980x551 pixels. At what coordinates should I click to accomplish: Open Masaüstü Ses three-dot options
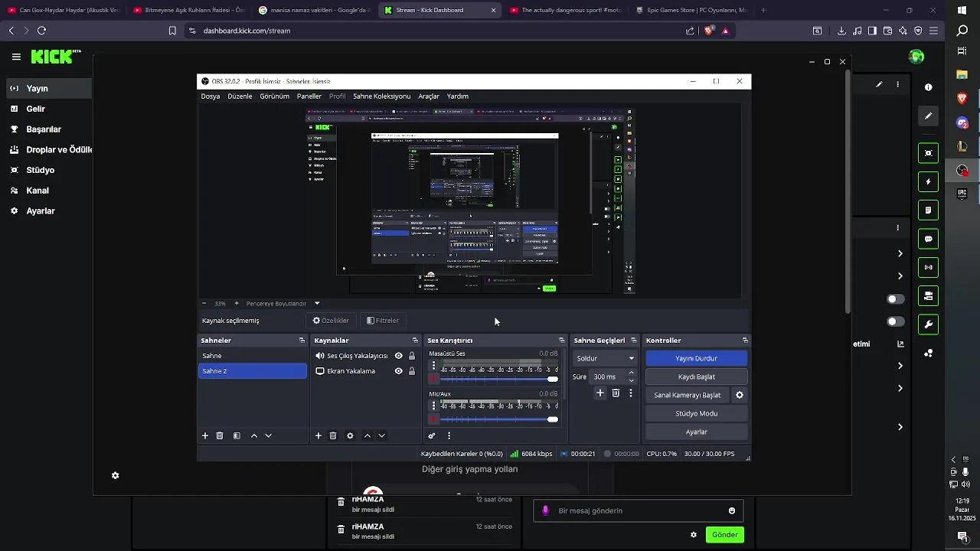click(433, 366)
